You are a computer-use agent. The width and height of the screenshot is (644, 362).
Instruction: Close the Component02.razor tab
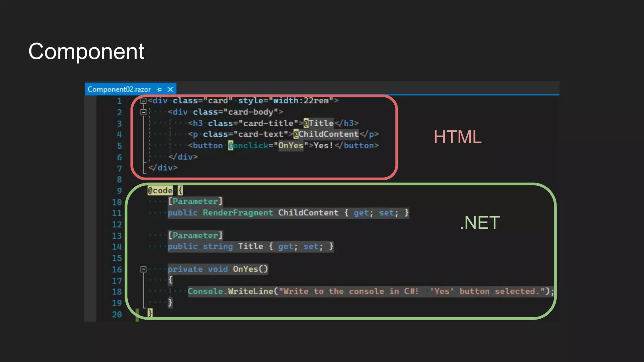pos(170,90)
